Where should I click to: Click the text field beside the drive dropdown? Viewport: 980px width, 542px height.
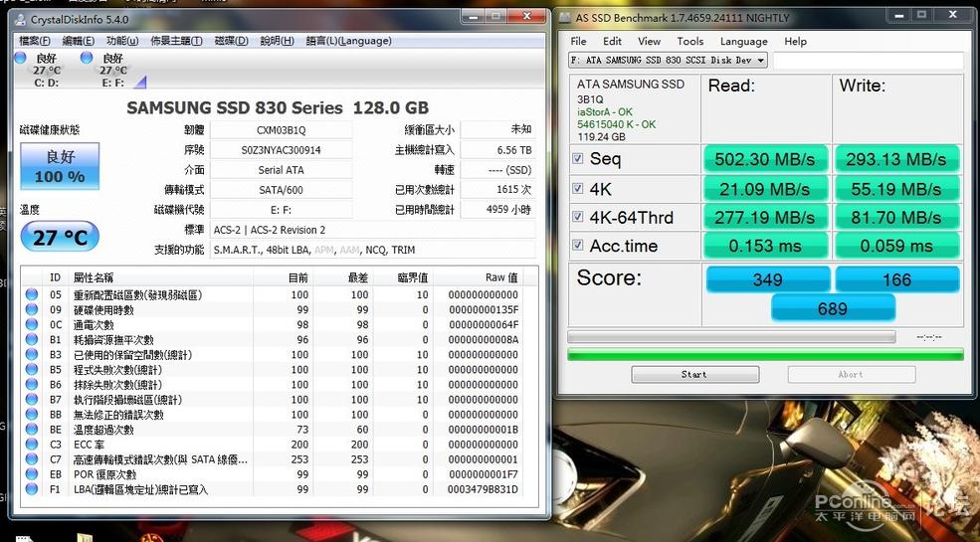[869, 60]
